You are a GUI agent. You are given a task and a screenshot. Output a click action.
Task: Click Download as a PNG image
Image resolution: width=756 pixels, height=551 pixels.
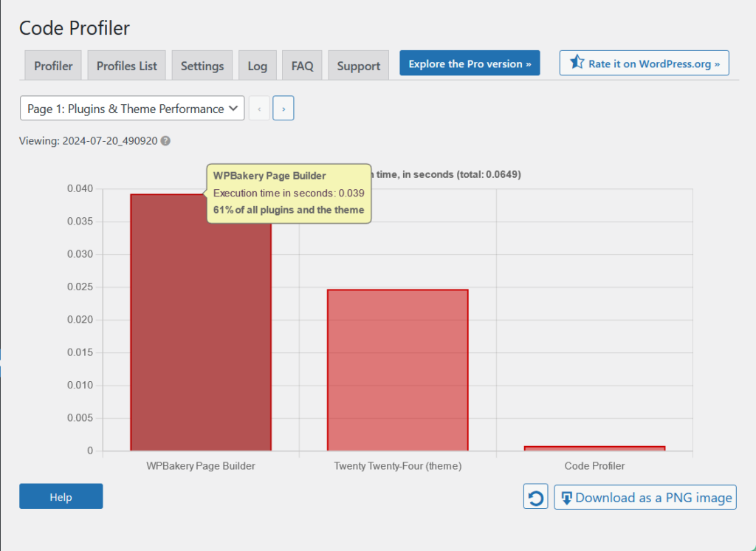[x=645, y=497]
